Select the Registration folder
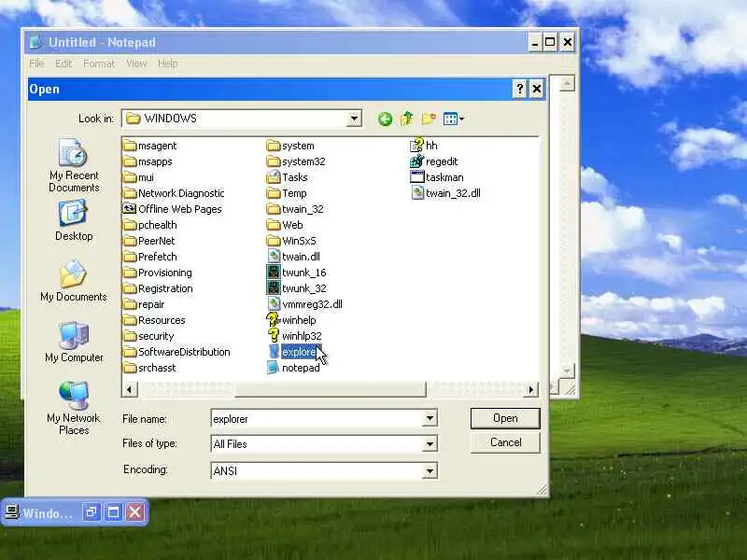The image size is (747, 560). (158, 288)
